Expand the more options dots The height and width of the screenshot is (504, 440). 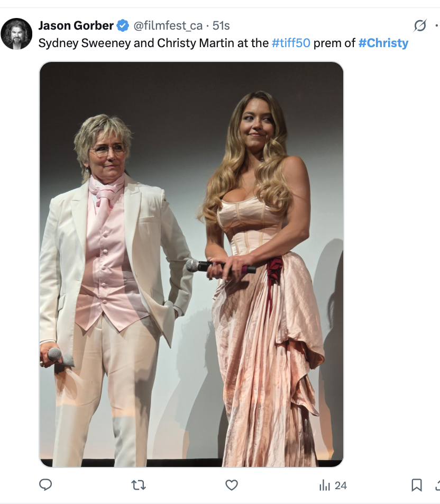pos(437,25)
